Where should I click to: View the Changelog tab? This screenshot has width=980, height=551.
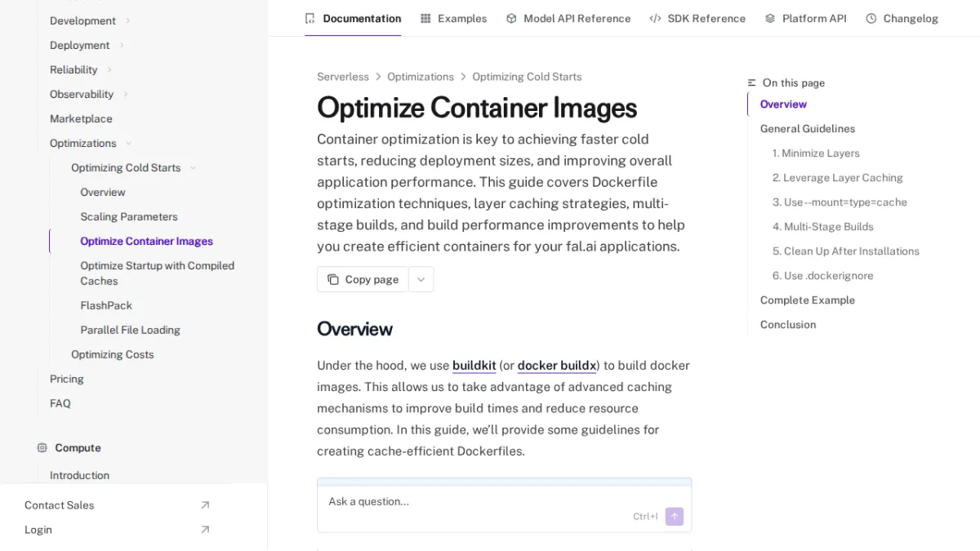[x=902, y=18]
